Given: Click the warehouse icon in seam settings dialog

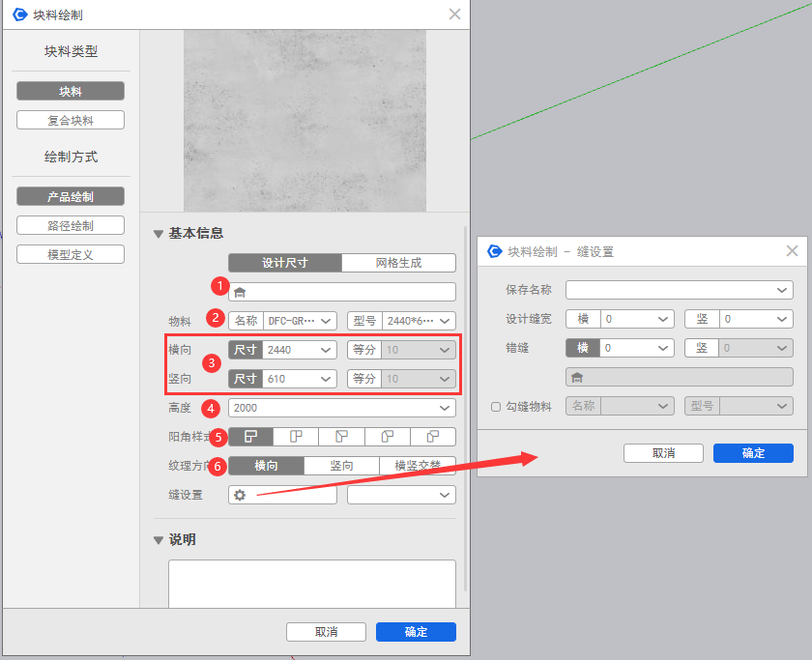Looking at the screenshot, I should point(577,377).
